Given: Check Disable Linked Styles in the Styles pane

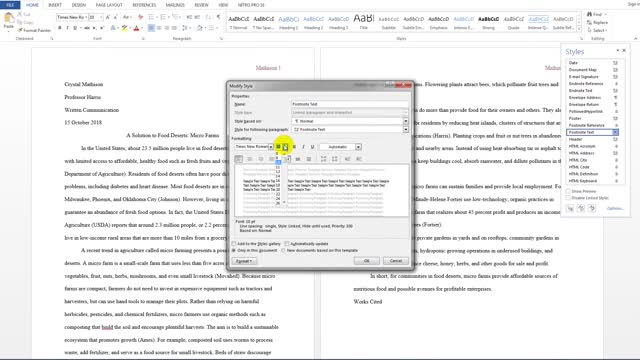Looking at the screenshot, I should pos(568,198).
